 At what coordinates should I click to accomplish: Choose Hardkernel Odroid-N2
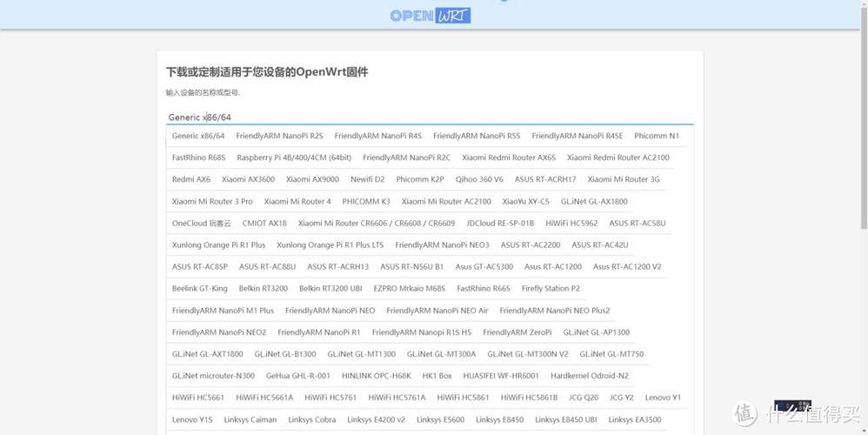(590, 376)
